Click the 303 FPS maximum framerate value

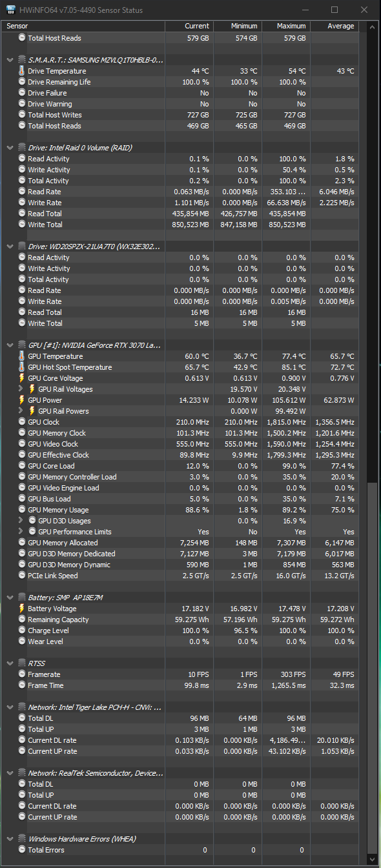pyautogui.click(x=292, y=674)
